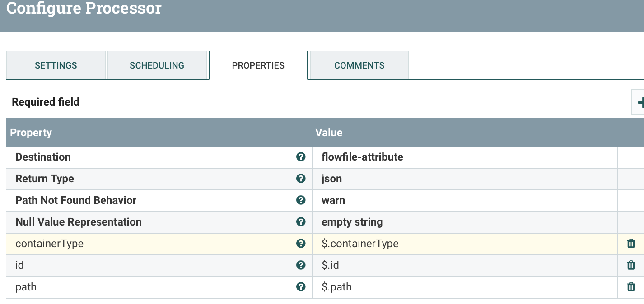Click help icon for Return Type

pos(301,179)
